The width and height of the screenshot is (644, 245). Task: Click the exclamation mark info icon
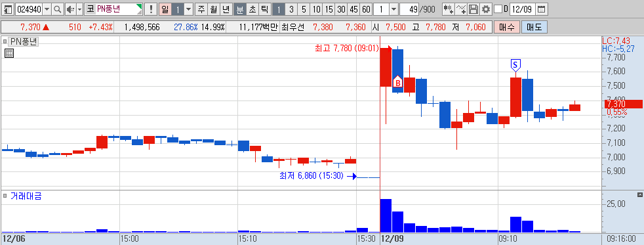[151, 9]
